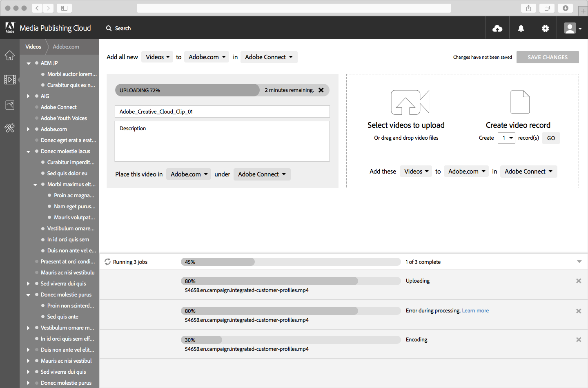Select 'Sed quis ante' tree item
This screenshot has height=388, width=588.
(63, 317)
